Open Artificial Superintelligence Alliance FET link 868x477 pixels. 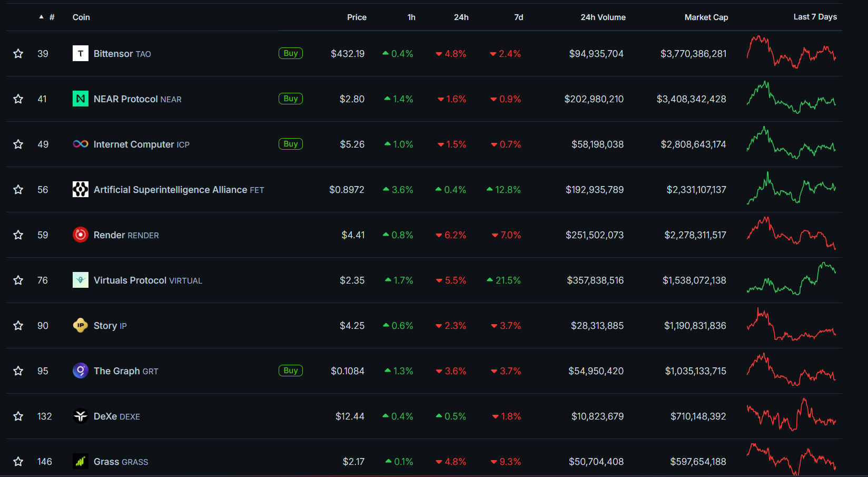[179, 190]
